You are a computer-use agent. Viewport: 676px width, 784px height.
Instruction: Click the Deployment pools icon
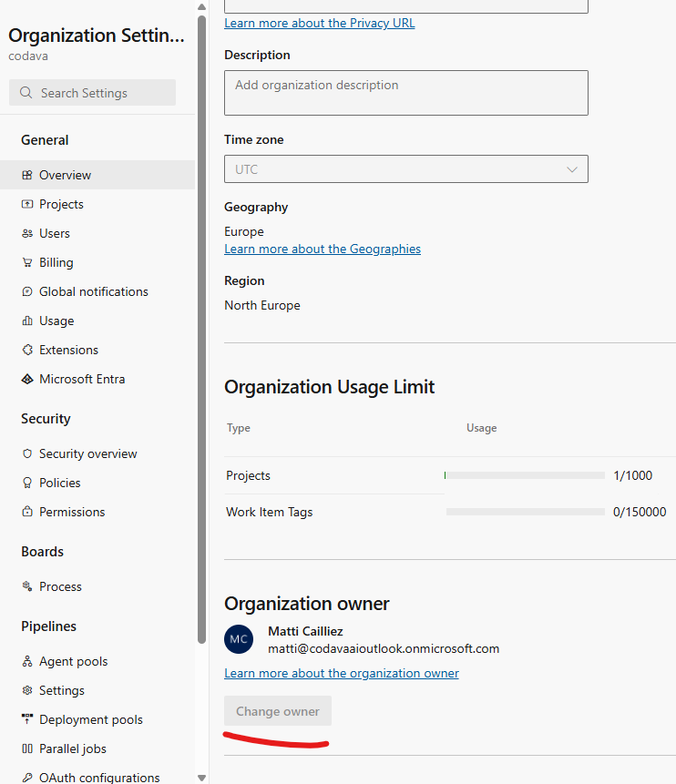pos(27,719)
